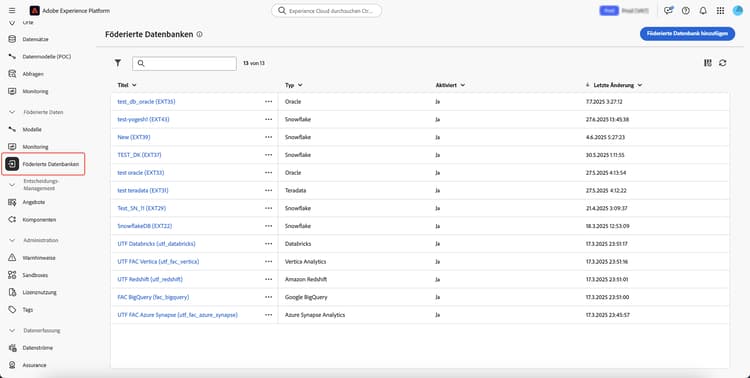Open New (EXT39) database link
The height and width of the screenshot is (378, 750).
point(134,137)
